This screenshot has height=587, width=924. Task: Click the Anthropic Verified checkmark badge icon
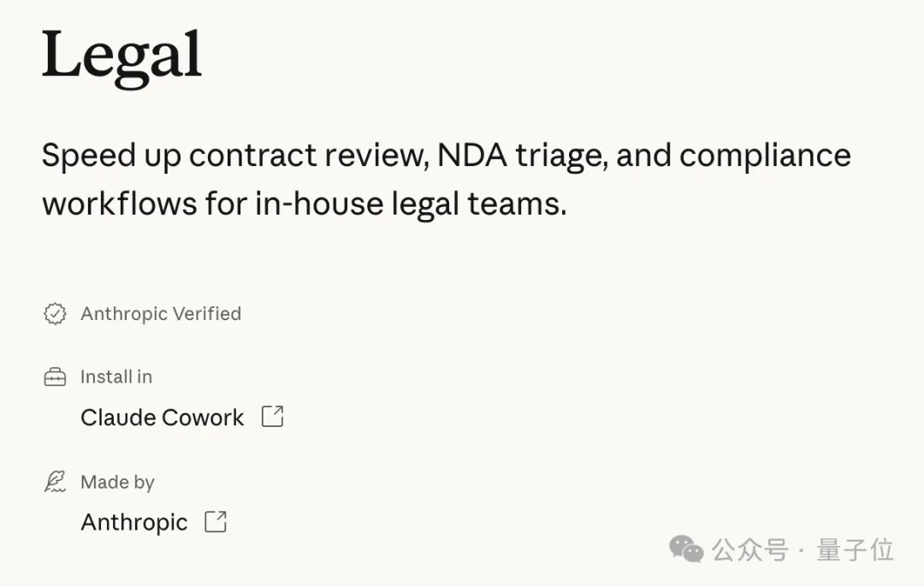pyautogui.click(x=55, y=314)
